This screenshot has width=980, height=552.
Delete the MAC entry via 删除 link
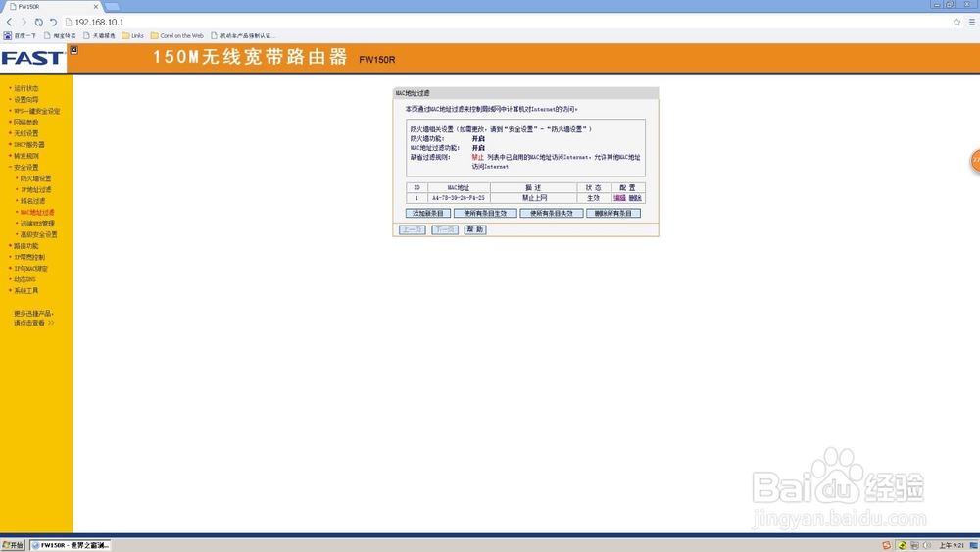click(x=635, y=197)
